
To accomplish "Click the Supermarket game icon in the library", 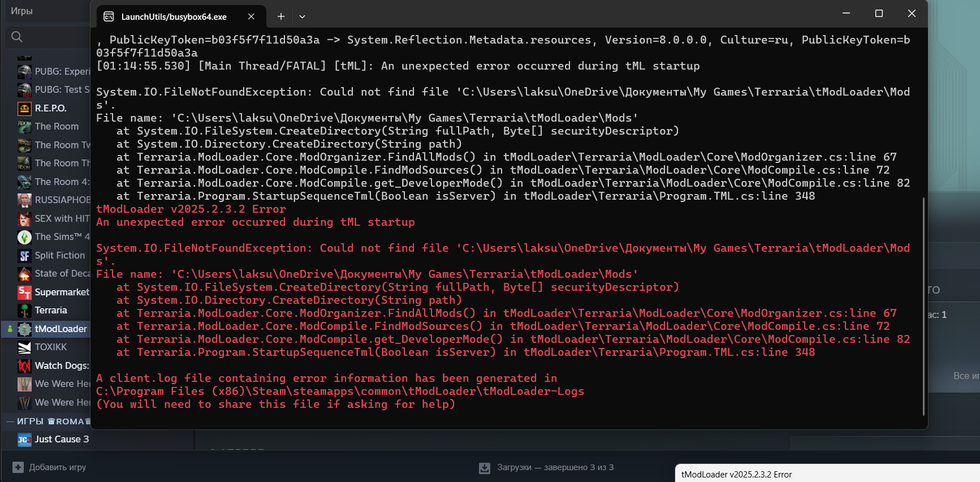I will click(24, 292).
